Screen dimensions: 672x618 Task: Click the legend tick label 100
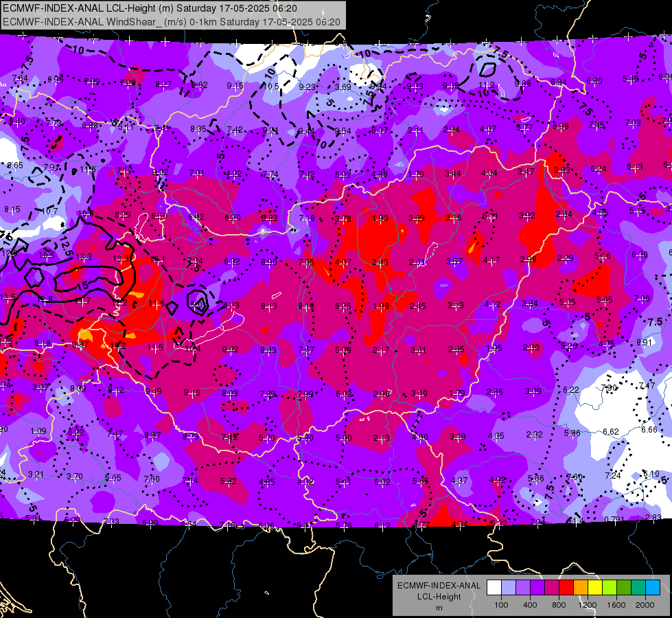[x=501, y=605]
